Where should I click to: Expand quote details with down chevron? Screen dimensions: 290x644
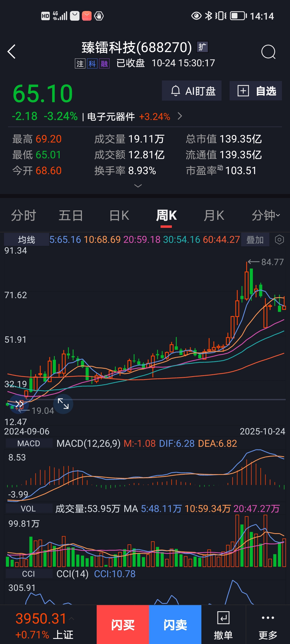click(x=138, y=186)
